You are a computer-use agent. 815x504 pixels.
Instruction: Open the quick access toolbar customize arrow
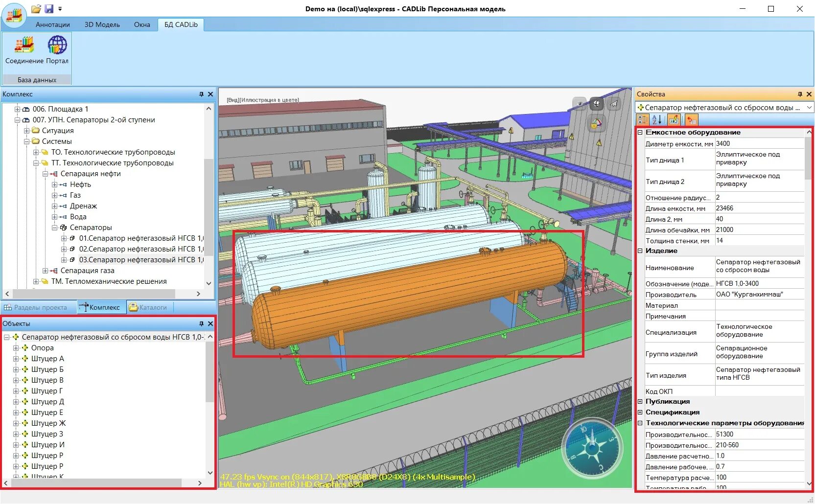click(x=60, y=9)
